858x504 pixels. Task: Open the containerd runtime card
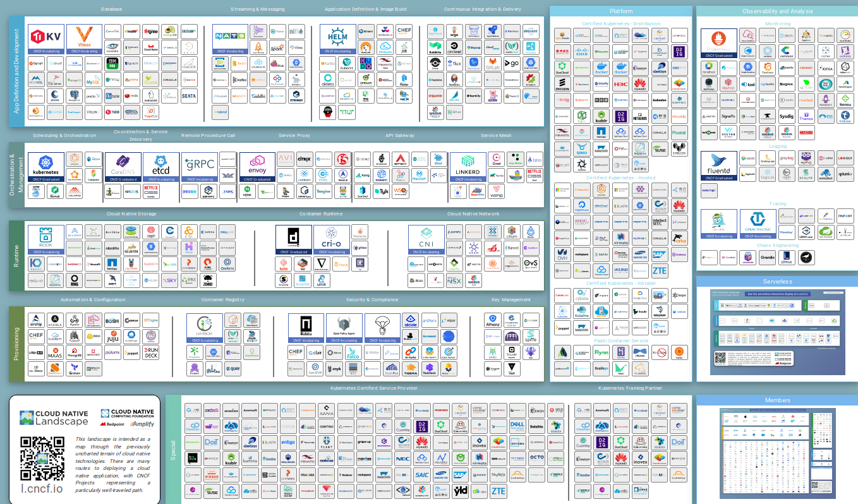(x=294, y=240)
